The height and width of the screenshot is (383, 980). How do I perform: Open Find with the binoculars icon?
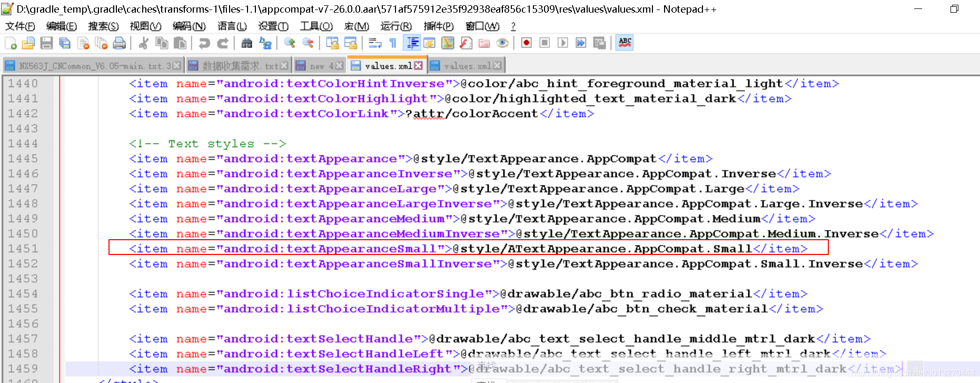(246, 43)
